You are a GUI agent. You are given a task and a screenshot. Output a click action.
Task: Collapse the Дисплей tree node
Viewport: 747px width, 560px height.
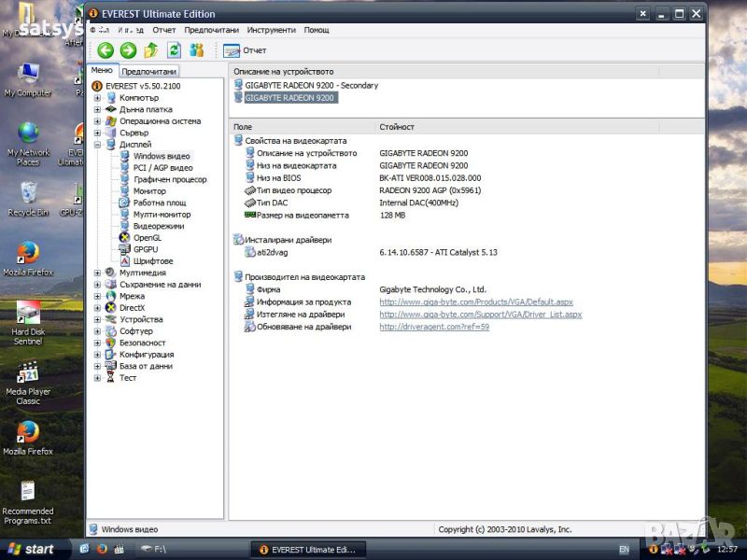pos(97,145)
